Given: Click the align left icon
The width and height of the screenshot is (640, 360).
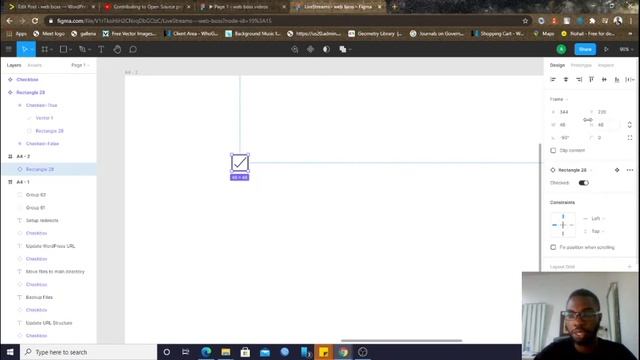Looking at the screenshot, I should 553,80.
